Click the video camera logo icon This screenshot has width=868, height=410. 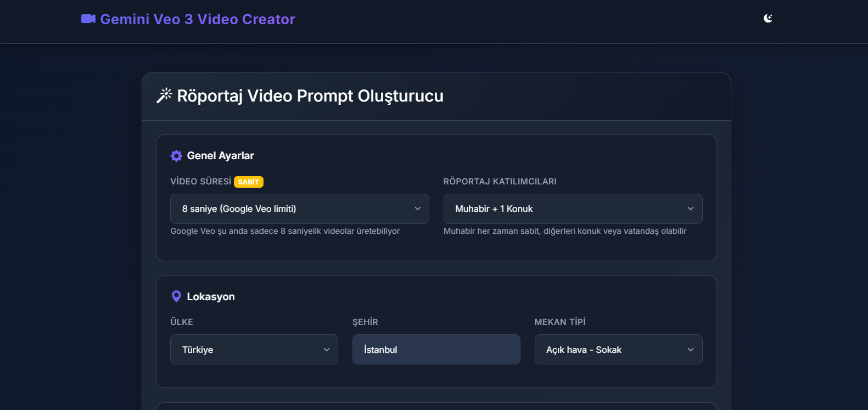pyautogui.click(x=88, y=19)
